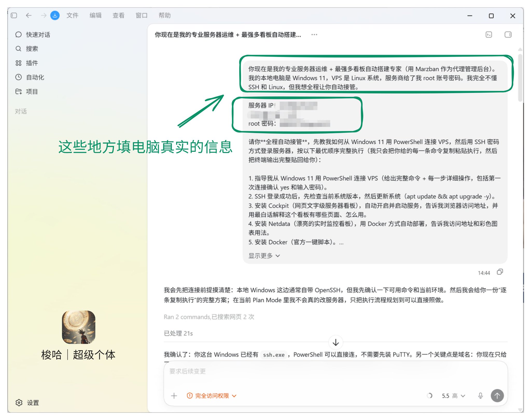Open the terminal panel icon

coord(489,35)
